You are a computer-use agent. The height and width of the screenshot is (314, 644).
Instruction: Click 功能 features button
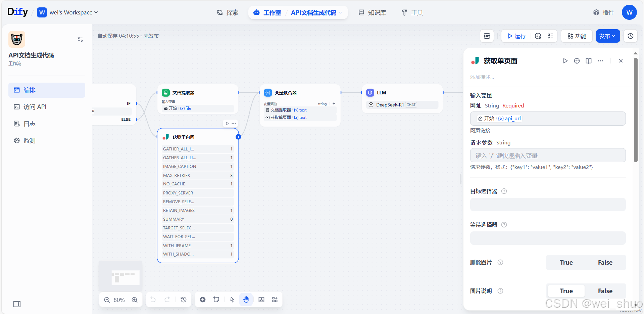click(x=577, y=36)
